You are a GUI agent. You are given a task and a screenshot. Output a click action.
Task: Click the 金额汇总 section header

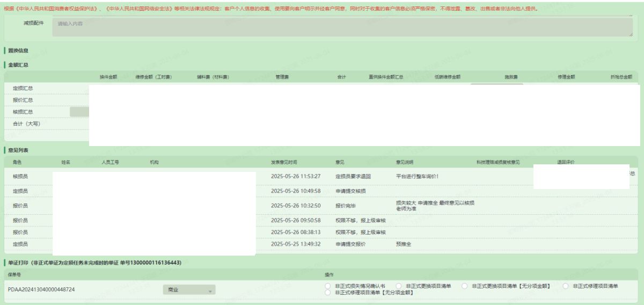pos(18,64)
